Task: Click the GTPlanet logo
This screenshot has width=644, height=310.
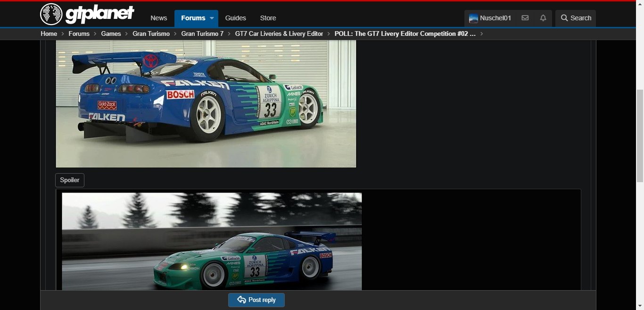Action: point(87,14)
